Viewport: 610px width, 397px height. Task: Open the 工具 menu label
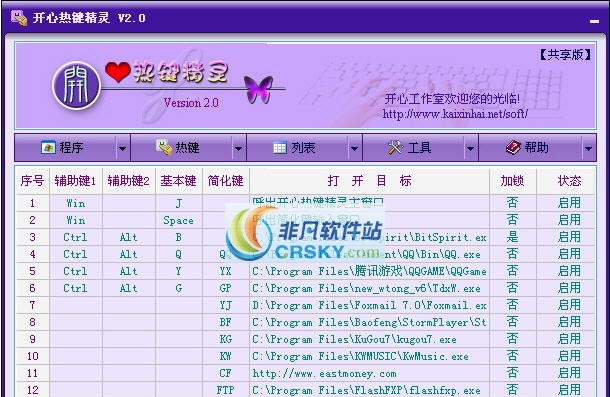(x=419, y=148)
